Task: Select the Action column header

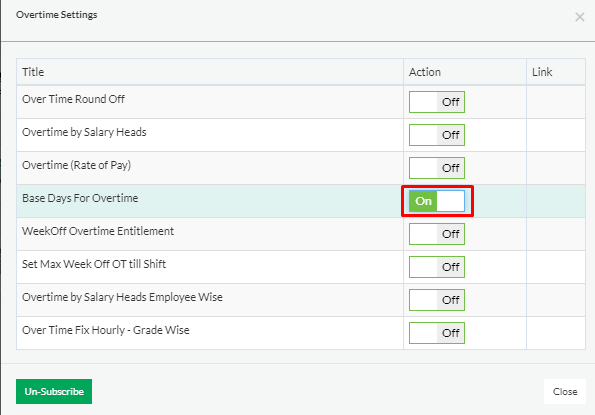Action: (425, 72)
